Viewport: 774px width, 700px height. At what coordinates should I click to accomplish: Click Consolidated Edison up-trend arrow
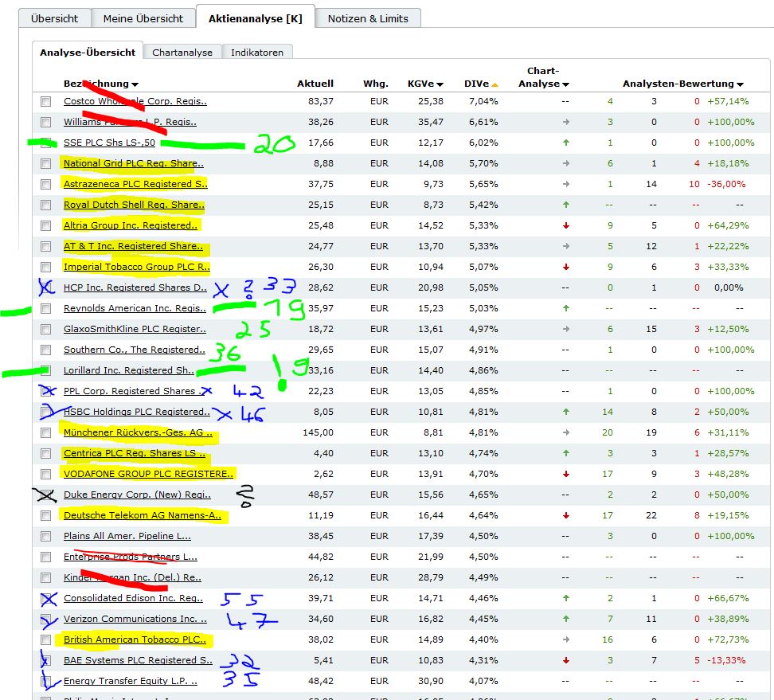(x=565, y=598)
